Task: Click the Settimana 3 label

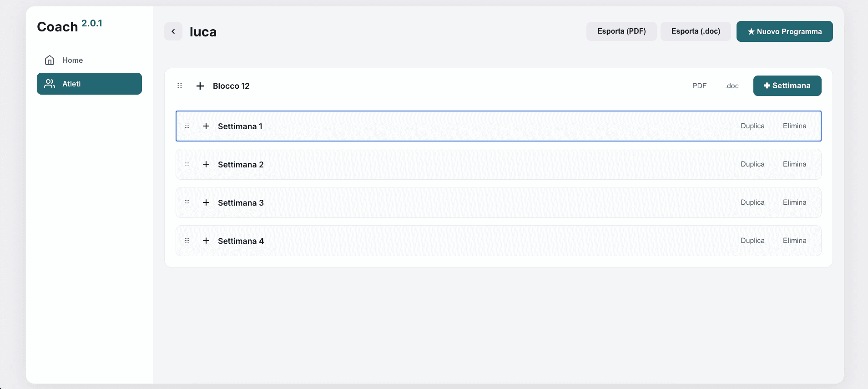Action: 241,203
